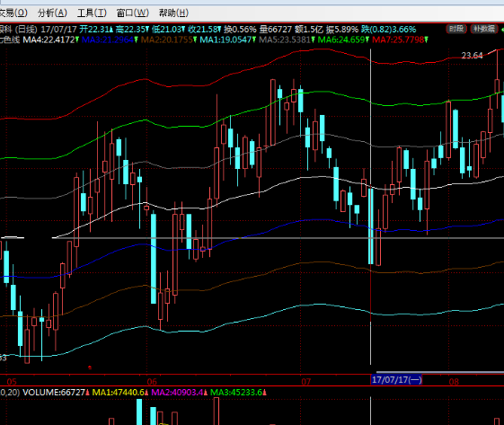Screen dimensions: 504x425
Task: Click the 17/07/17 date in the quote header
Action: pyautogui.click(x=58, y=30)
